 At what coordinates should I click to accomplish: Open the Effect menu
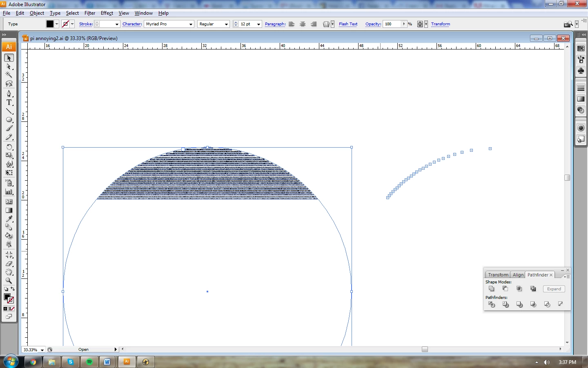click(x=107, y=13)
